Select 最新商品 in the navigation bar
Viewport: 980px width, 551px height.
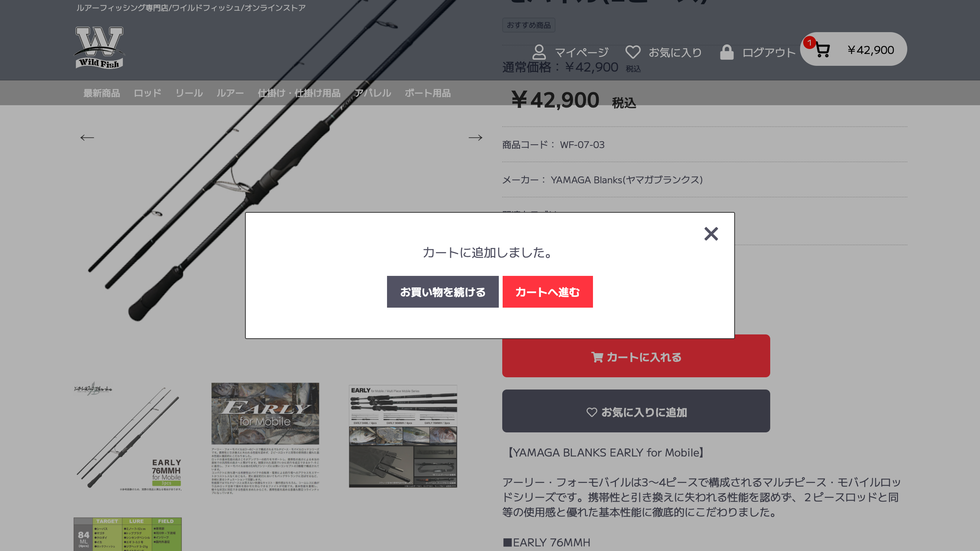point(101,93)
